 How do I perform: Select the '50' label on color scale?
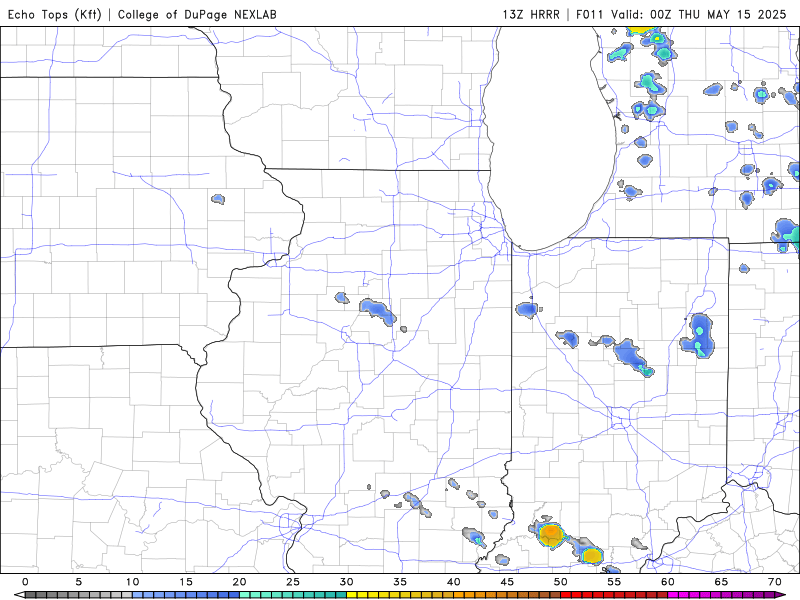coord(561,582)
